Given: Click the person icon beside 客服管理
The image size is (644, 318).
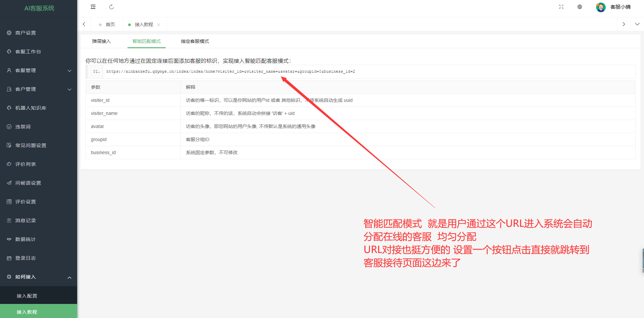Looking at the screenshot, I should click(x=9, y=70).
